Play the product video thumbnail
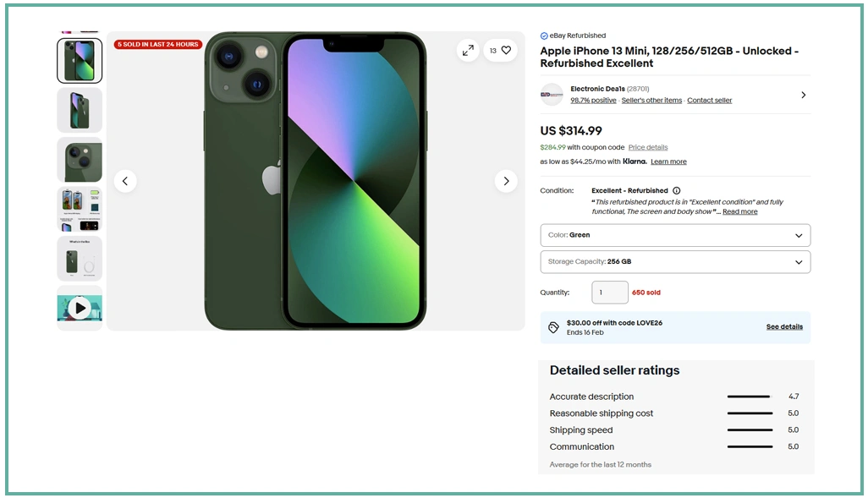868x498 pixels. (x=80, y=308)
